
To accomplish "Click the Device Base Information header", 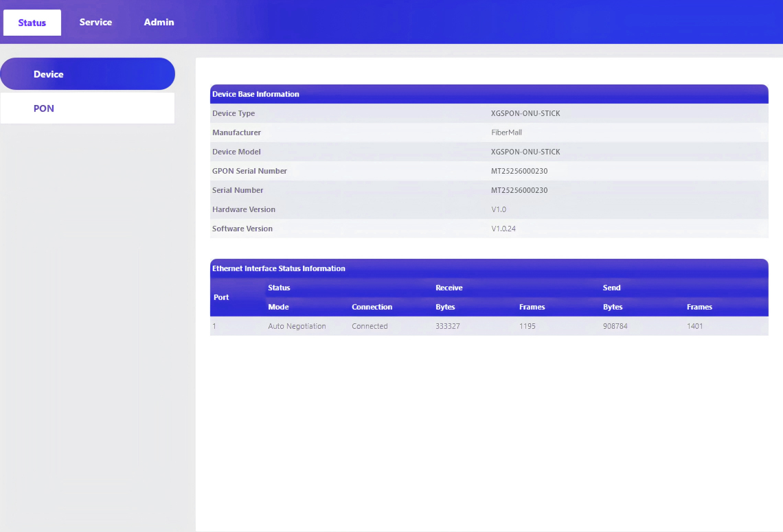I will [x=256, y=94].
